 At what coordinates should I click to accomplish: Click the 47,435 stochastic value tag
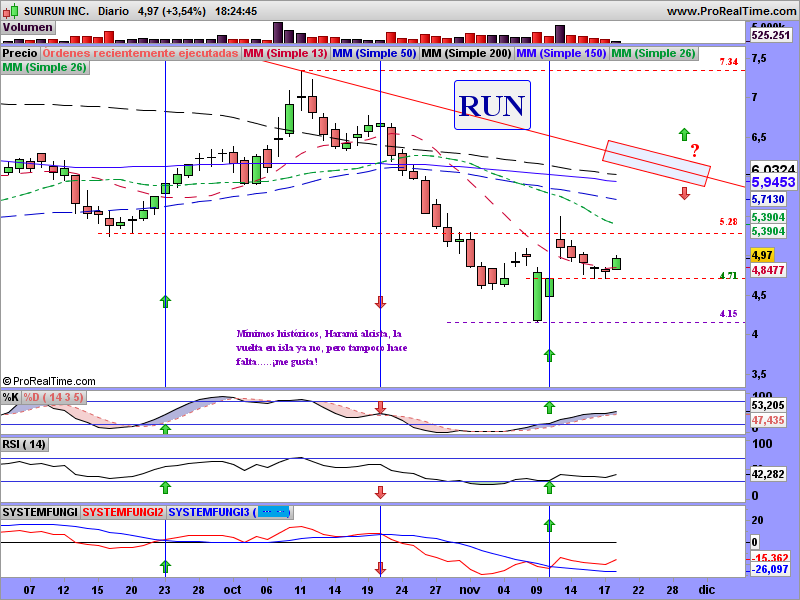[768, 420]
